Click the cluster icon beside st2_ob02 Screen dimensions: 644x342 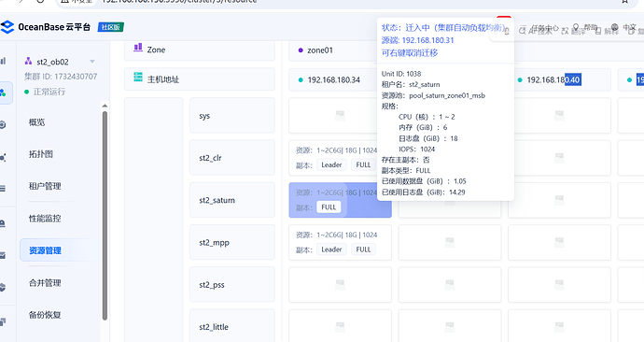click(28, 62)
